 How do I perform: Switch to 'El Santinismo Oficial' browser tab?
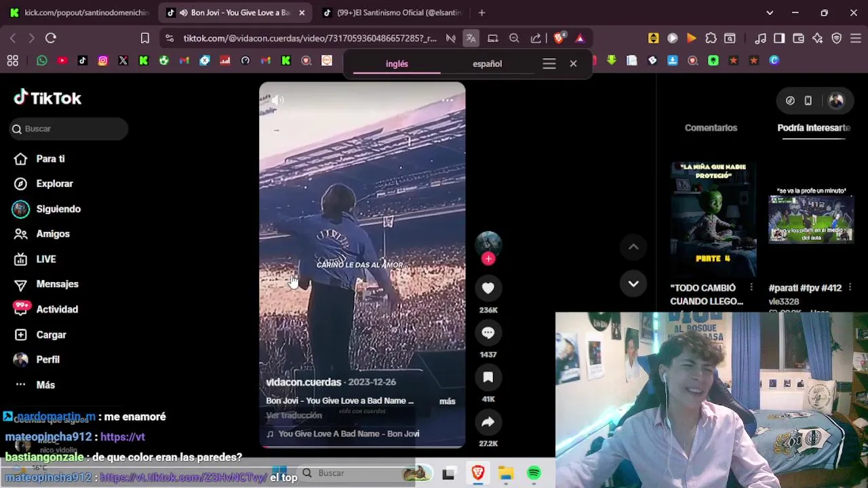coord(391,12)
